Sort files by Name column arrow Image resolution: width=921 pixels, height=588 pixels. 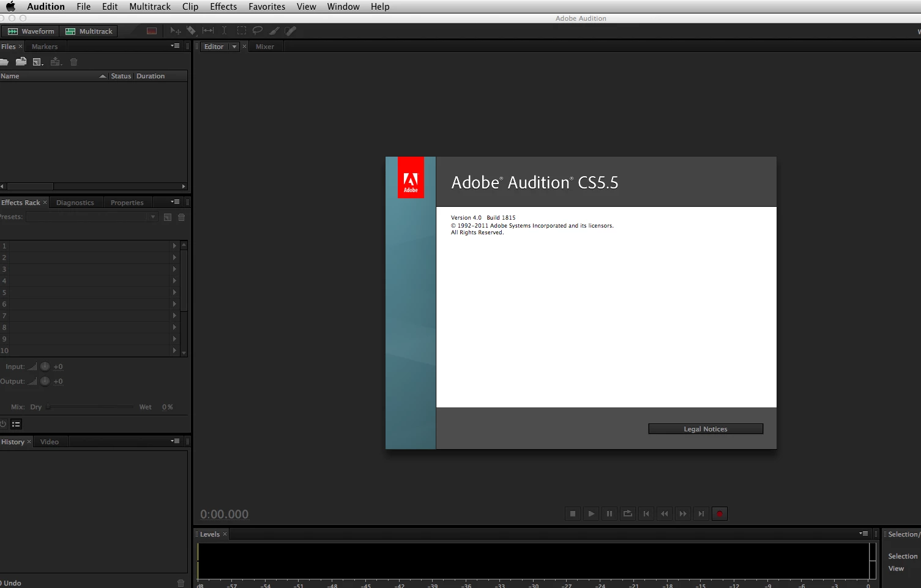click(103, 76)
